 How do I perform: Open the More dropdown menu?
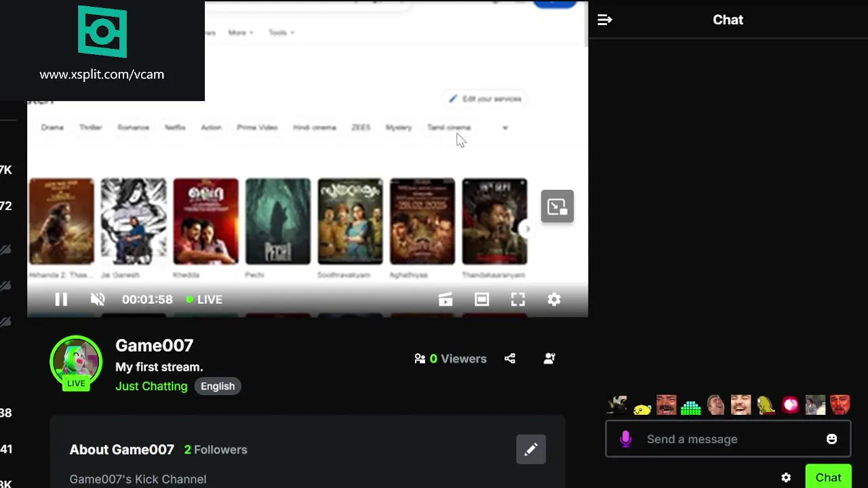[x=241, y=33]
